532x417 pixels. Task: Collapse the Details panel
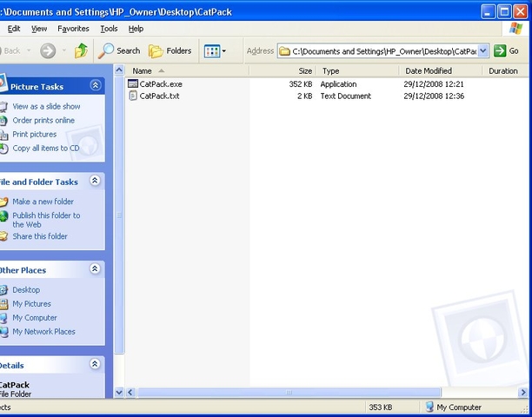[95, 364]
